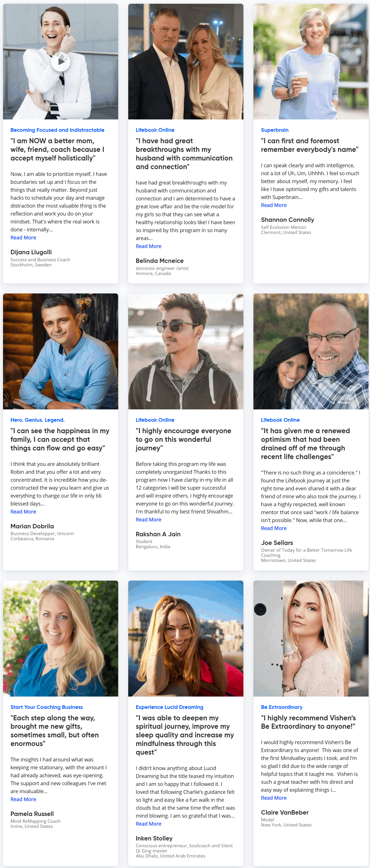Viewport: 370px width, 868px height.
Task: Click "Corbeanca, Romania" location text
Action: coord(32,538)
